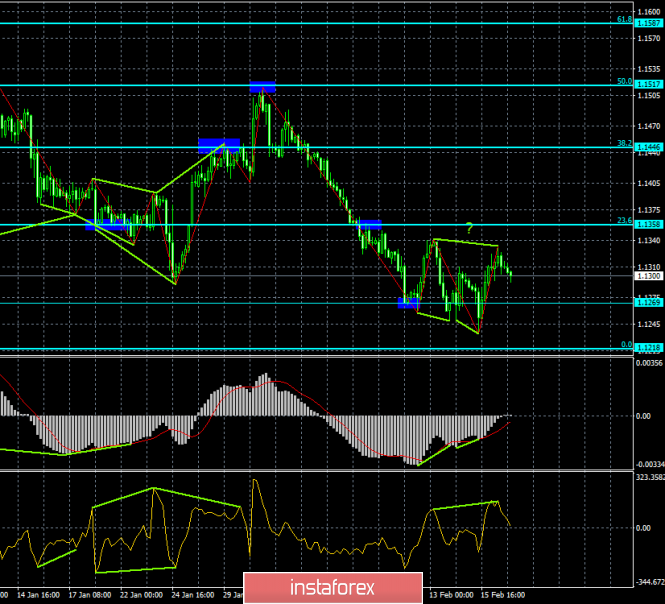Click the 50.0 Fibonacci level label

click(x=624, y=81)
